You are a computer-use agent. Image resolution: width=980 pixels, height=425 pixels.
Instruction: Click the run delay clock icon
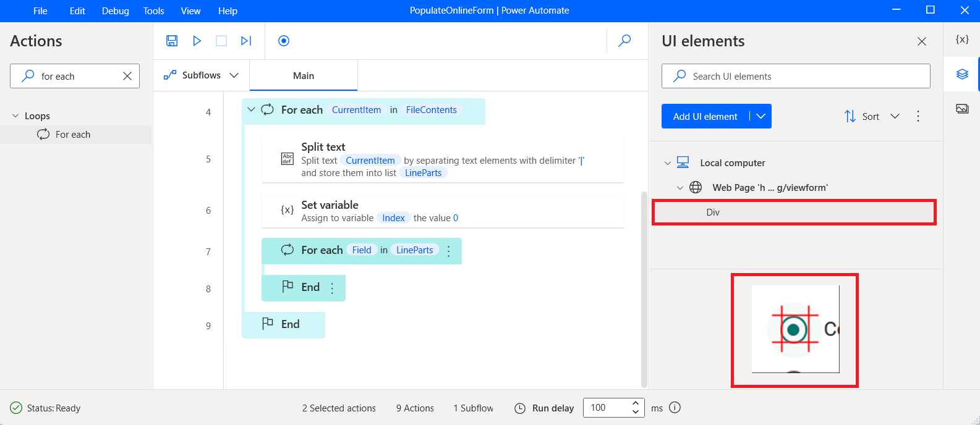click(520, 408)
